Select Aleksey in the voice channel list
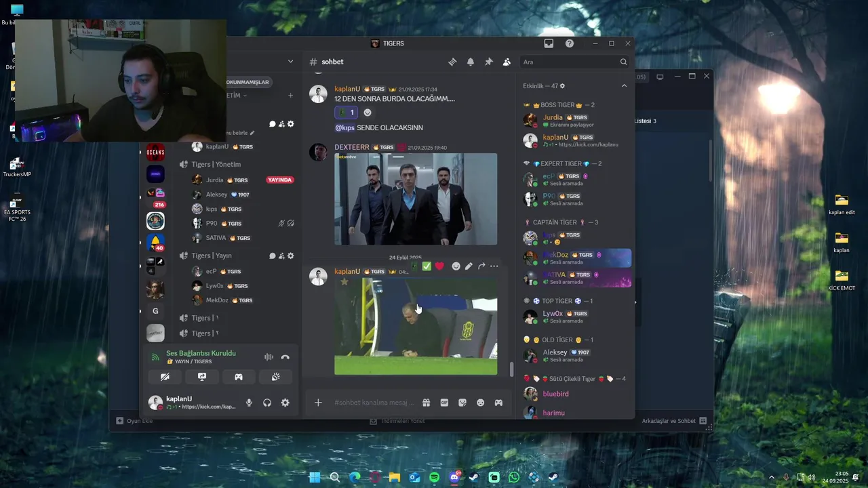 point(216,195)
